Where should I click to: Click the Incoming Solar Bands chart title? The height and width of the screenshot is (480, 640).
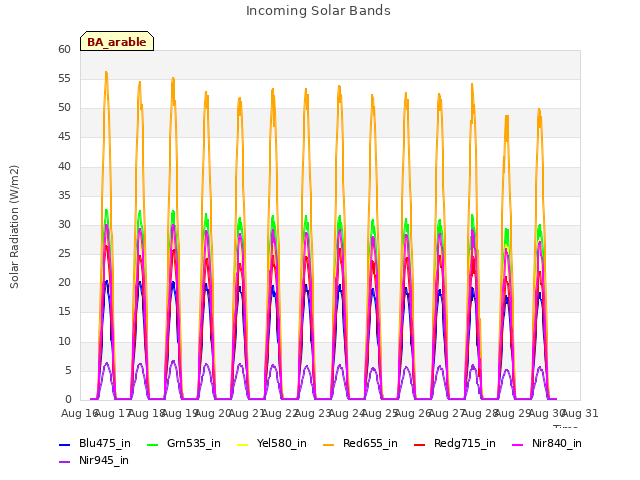pos(318,11)
